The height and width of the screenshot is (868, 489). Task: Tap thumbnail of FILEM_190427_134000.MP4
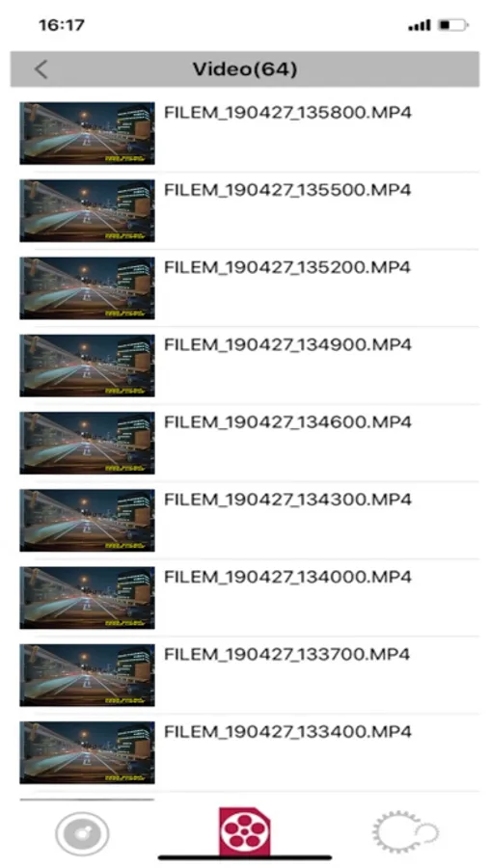point(87,598)
